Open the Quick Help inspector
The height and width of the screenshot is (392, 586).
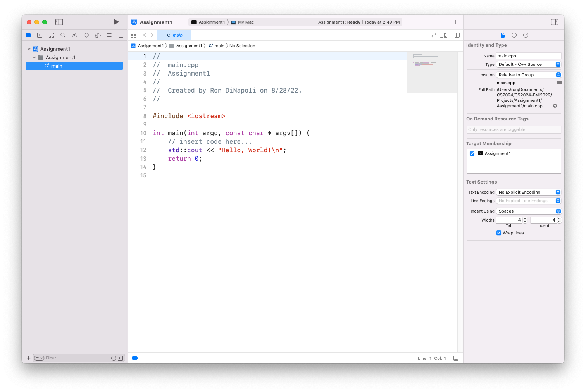(526, 35)
